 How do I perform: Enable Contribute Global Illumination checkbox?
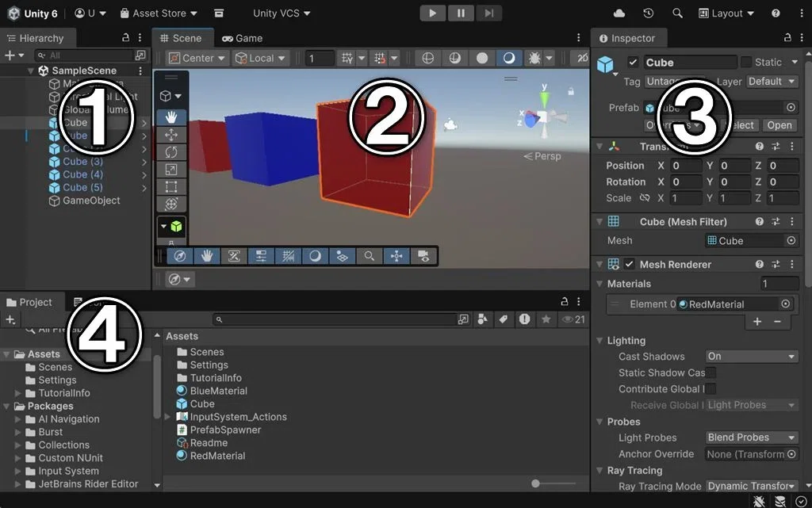(711, 388)
